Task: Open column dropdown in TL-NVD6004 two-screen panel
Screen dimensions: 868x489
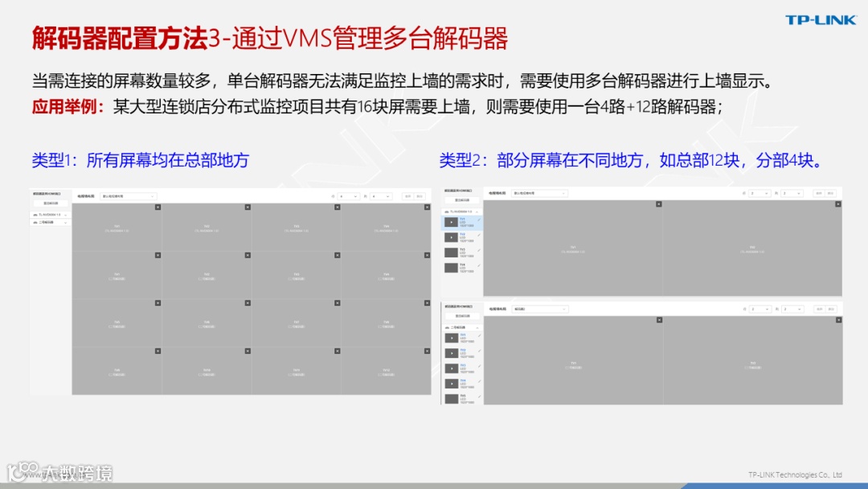Action: tap(792, 193)
